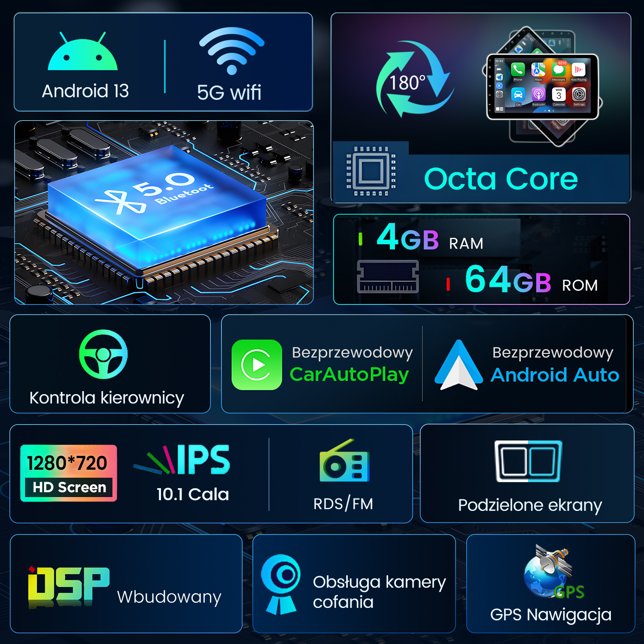This screenshot has width=644, height=644.
Task: Click the RAM memory stick icon
Action: pos(388,276)
